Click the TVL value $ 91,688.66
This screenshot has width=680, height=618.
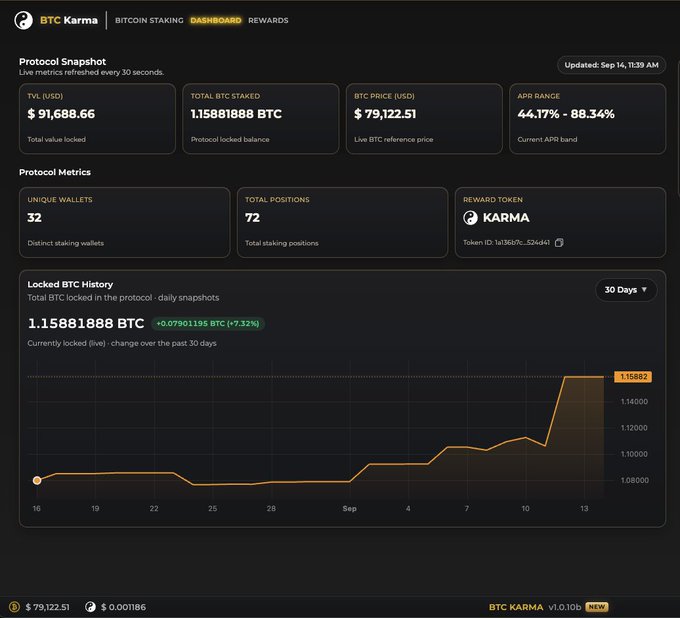[61, 114]
